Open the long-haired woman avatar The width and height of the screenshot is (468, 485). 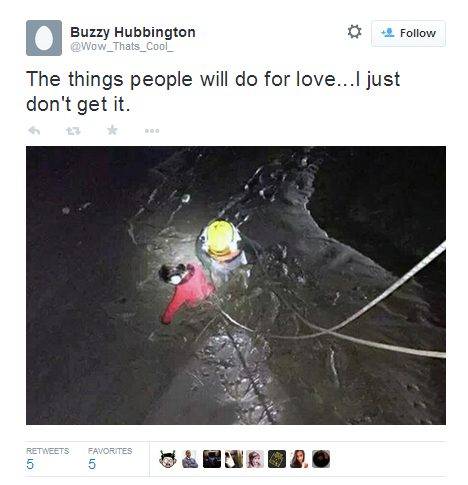(x=299, y=459)
